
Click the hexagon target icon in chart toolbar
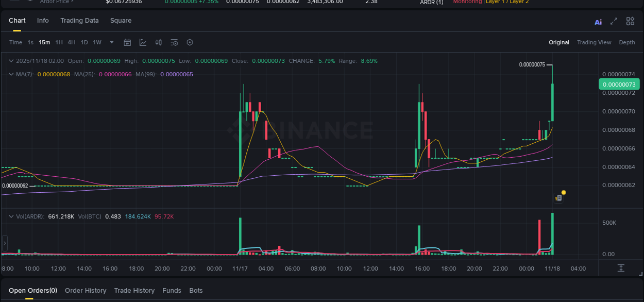pos(190,42)
